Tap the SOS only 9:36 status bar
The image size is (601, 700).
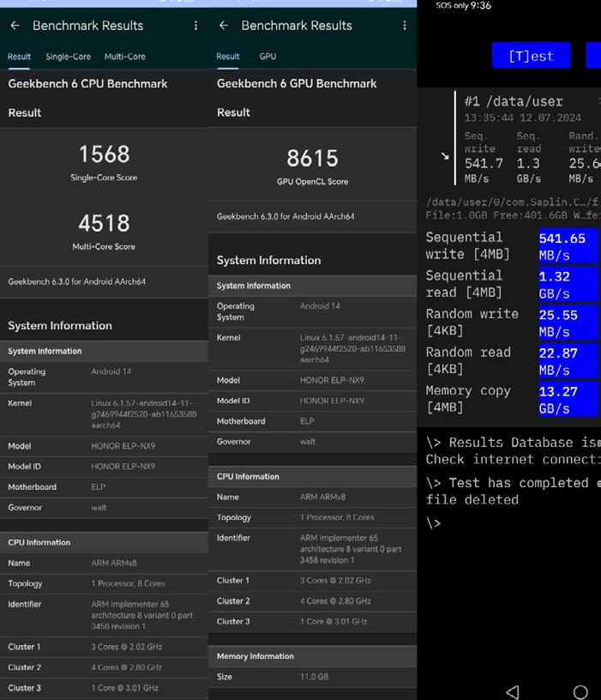point(464,6)
